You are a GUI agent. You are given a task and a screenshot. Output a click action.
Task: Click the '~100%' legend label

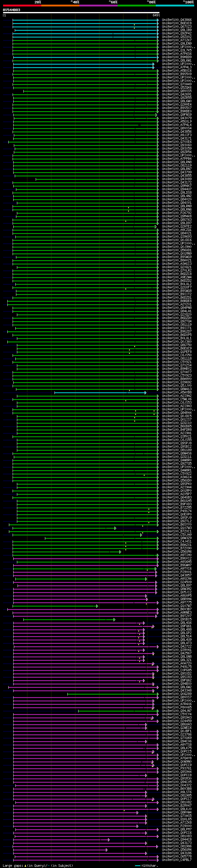(188, 2)
